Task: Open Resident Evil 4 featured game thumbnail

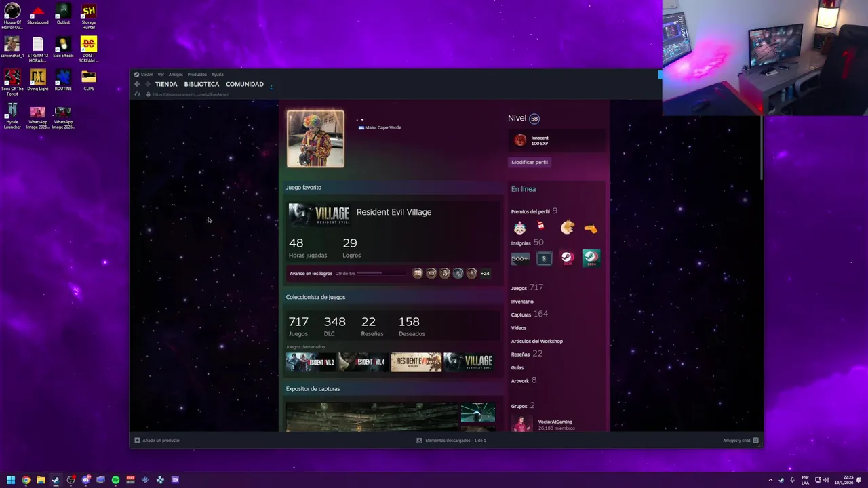Action: pyautogui.click(x=363, y=363)
